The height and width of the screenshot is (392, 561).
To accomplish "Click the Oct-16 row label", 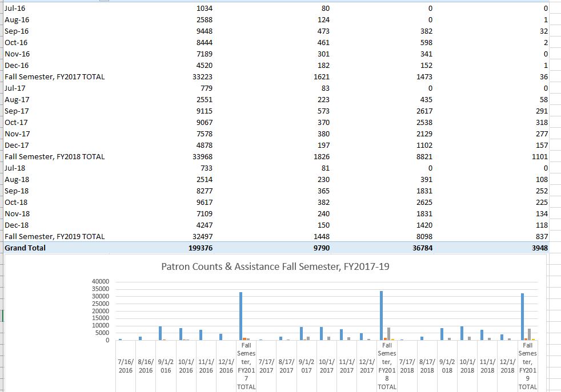I will pos(16,43).
